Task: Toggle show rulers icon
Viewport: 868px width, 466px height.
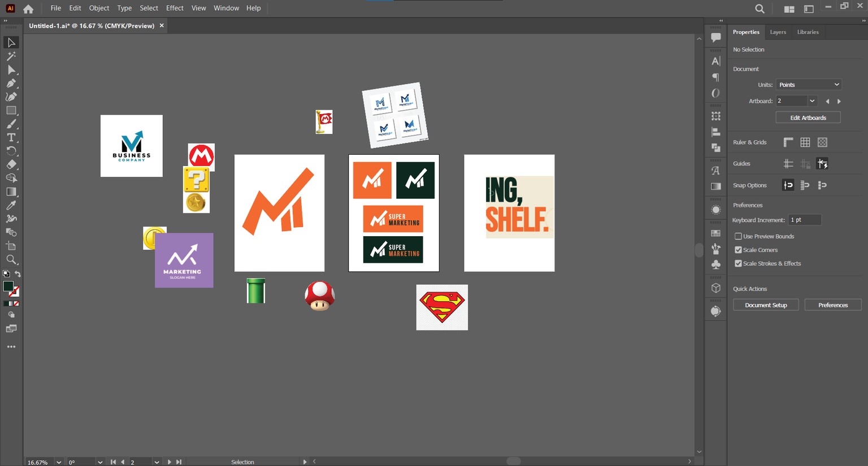Action: [x=788, y=142]
